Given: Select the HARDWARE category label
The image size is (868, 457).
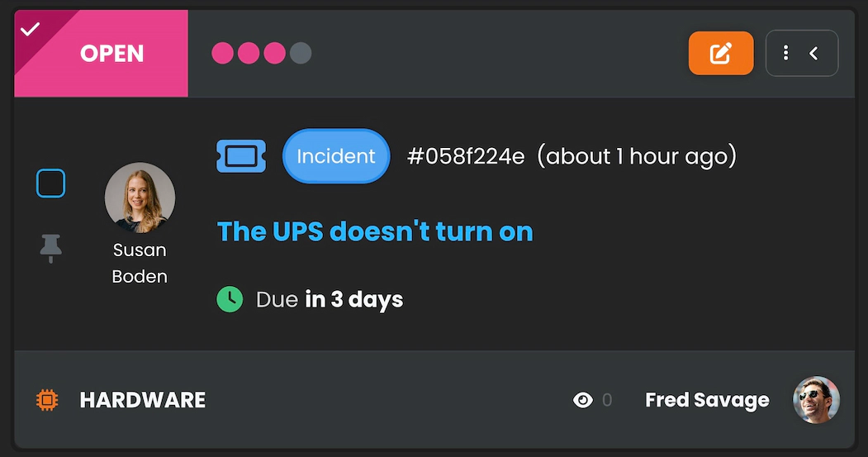Looking at the screenshot, I should (143, 400).
